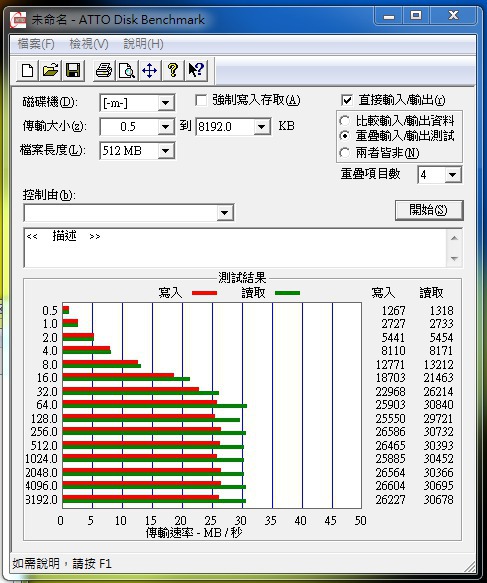Uncheck the 直接輸入/輸出 checkbox
487x583 pixels.
tap(346, 100)
